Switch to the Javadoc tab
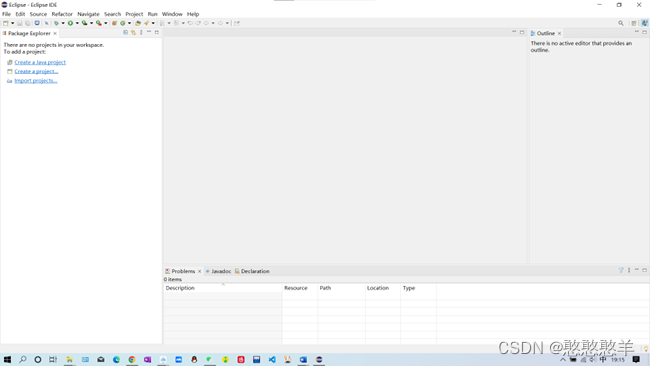Screen dimensions: 650x366 pos(218,271)
